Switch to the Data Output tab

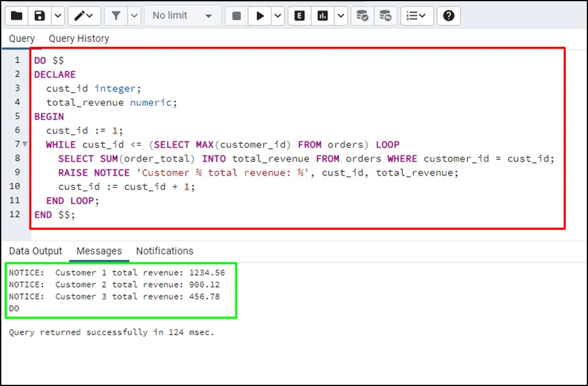35,251
